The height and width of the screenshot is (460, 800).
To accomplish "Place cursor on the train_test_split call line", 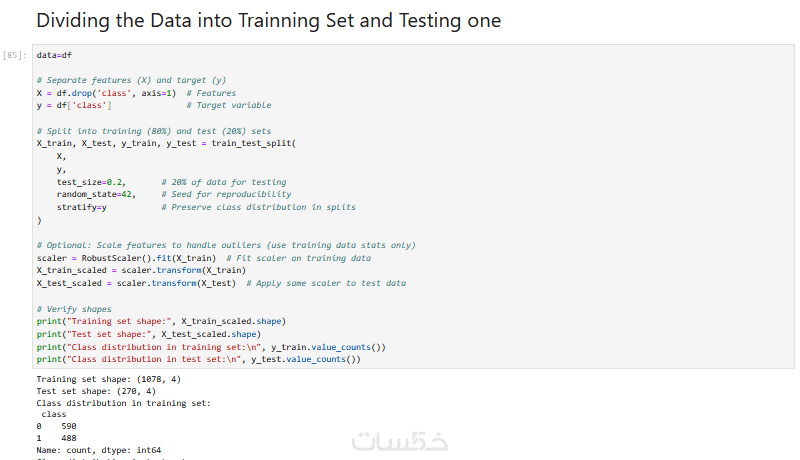I will pyautogui.click(x=166, y=144).
